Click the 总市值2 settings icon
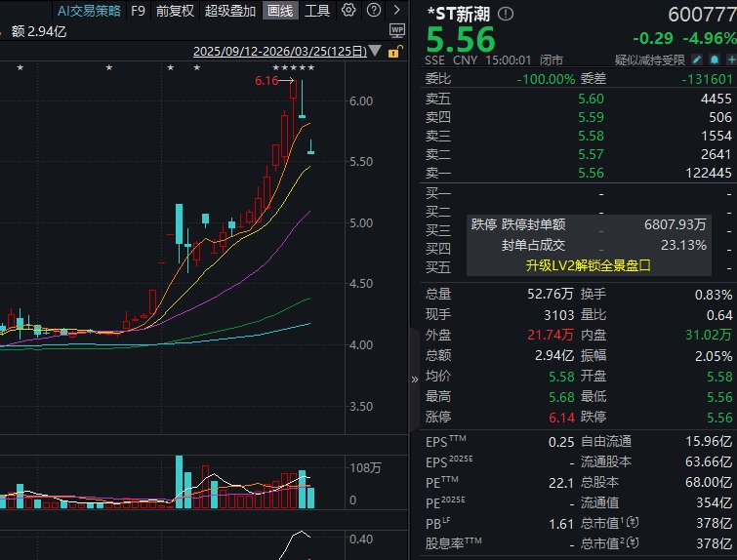Screen dimensions: 737x560 (634, 542)
